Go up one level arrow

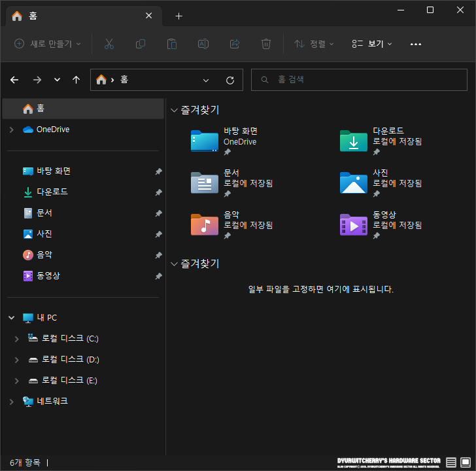pyautogui.click(x=76, y=80)
